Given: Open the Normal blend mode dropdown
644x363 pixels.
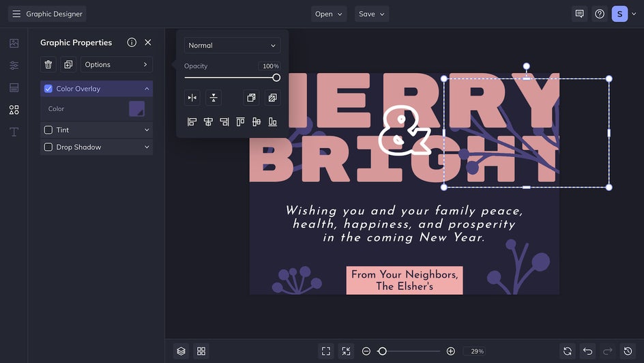Looking at the screenshot, I should [232, 46].
